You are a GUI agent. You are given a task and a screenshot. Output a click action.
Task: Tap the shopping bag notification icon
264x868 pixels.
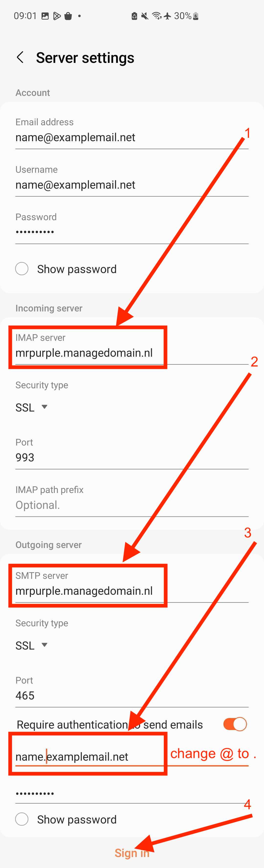click(68, 16)
